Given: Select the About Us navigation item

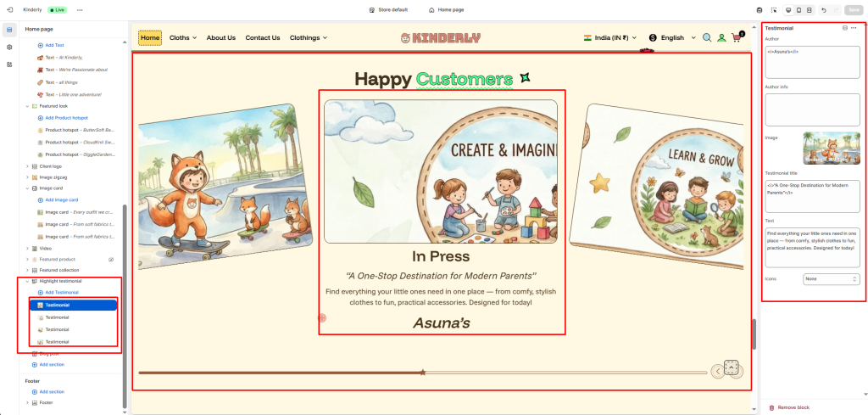Looking at the screenshot, I should (x=220, y=38).
